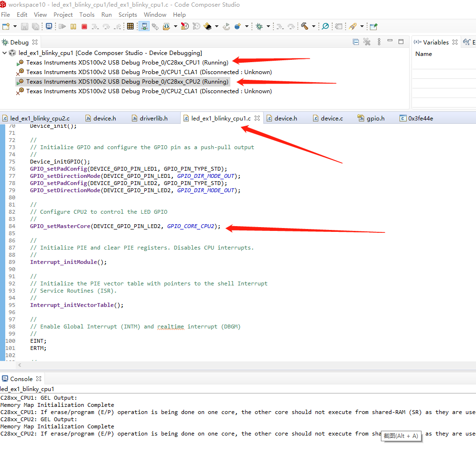Open the Build hammer dropdown arrow
This screenshot has width=476, height=458.
(x=314, y=26)
